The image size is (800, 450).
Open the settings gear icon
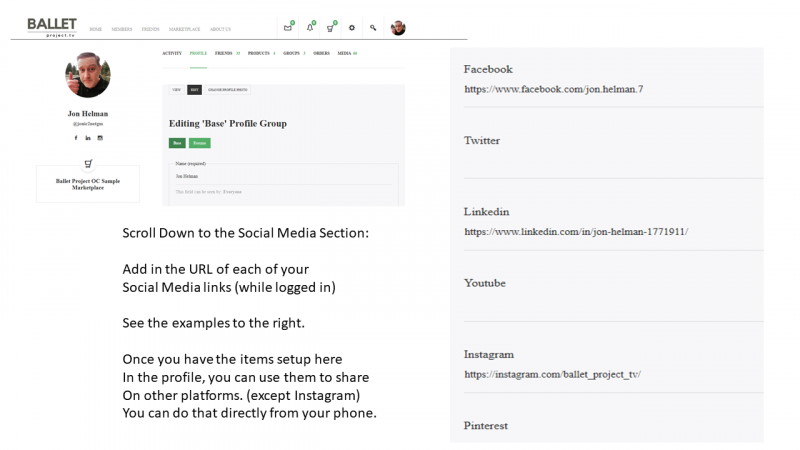(x=352, y=28)
